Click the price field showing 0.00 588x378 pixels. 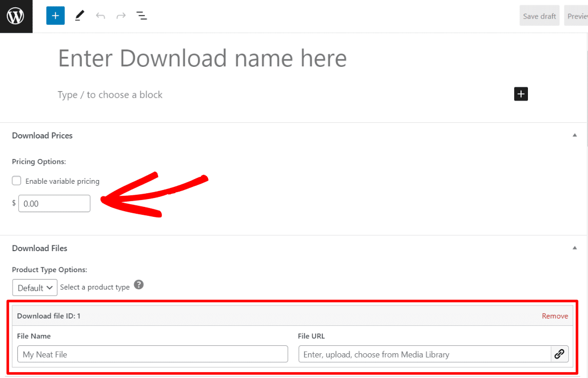tap(54, 203)
